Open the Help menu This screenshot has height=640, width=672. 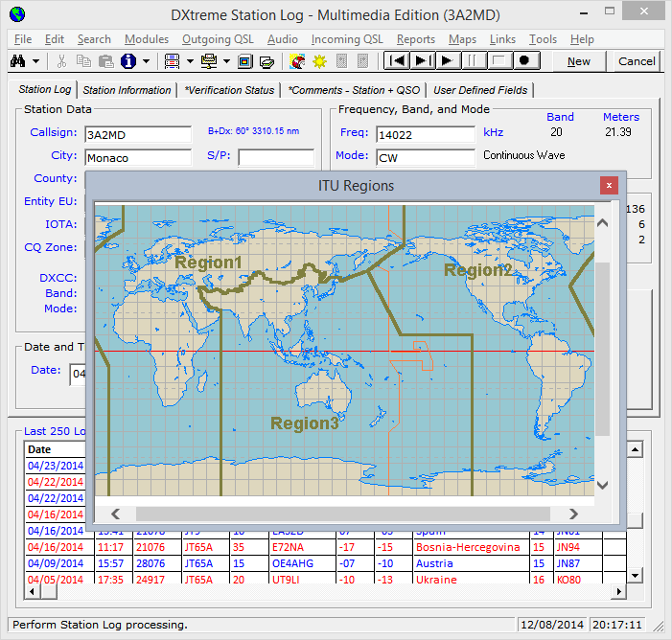[582, 39]
